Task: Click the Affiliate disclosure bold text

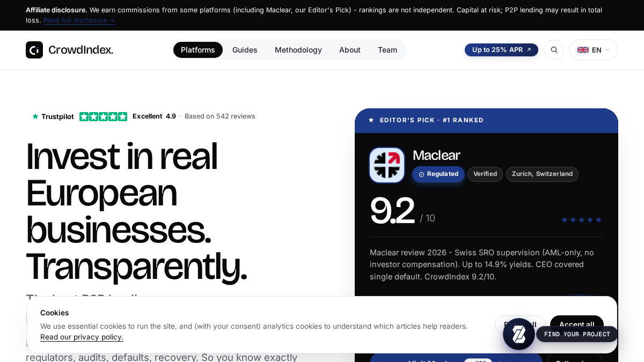Action: [56, 10]
